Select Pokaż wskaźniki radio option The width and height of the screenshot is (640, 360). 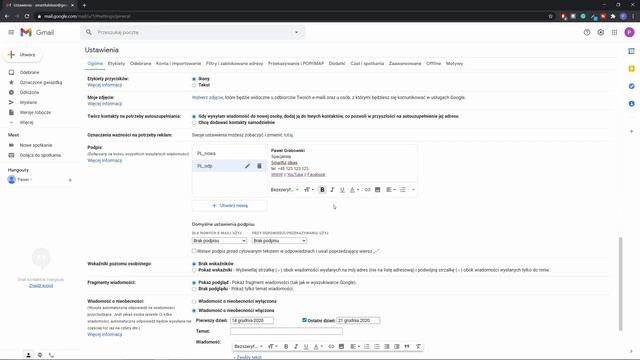pyautogui.click(x=194, y=270)
